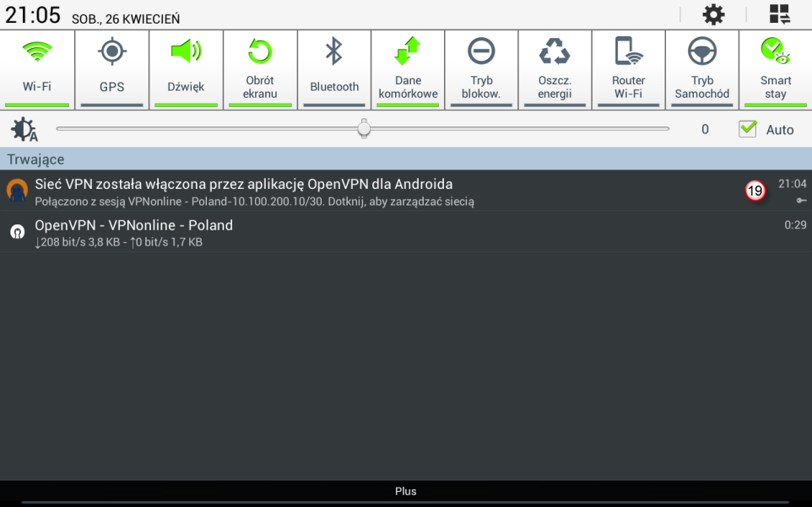Tap the 21:05 clock in the header
Screen dimensions: 812x507
pyautogui.click(x=33, y=15)
